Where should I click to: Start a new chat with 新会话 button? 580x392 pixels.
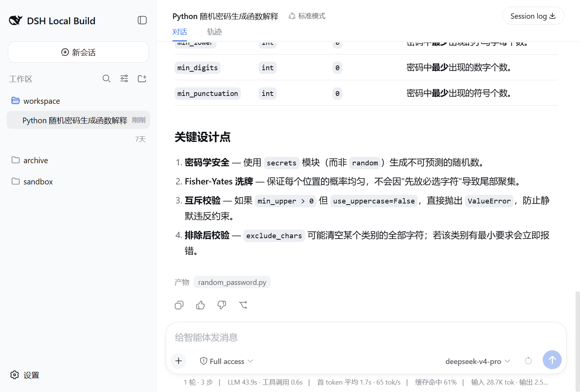tap(78, 52)
